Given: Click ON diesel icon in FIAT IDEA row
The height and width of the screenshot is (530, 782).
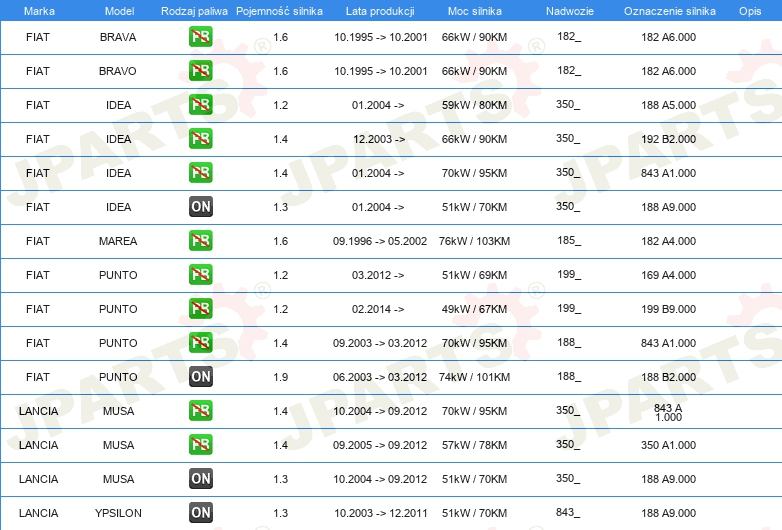Looking at the screenshot, I should 200,206.
